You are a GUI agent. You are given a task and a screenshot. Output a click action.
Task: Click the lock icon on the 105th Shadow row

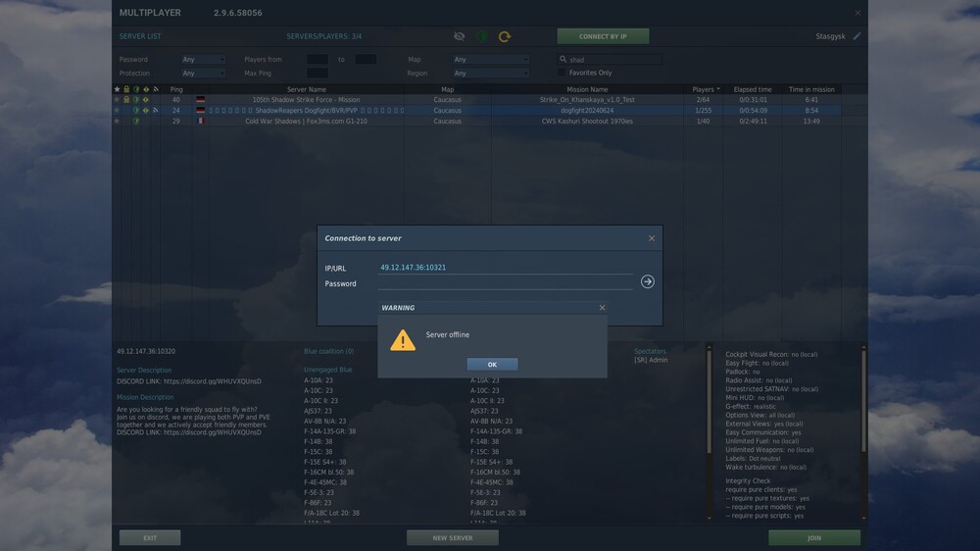pyautogui.click(x=126, y=99)
